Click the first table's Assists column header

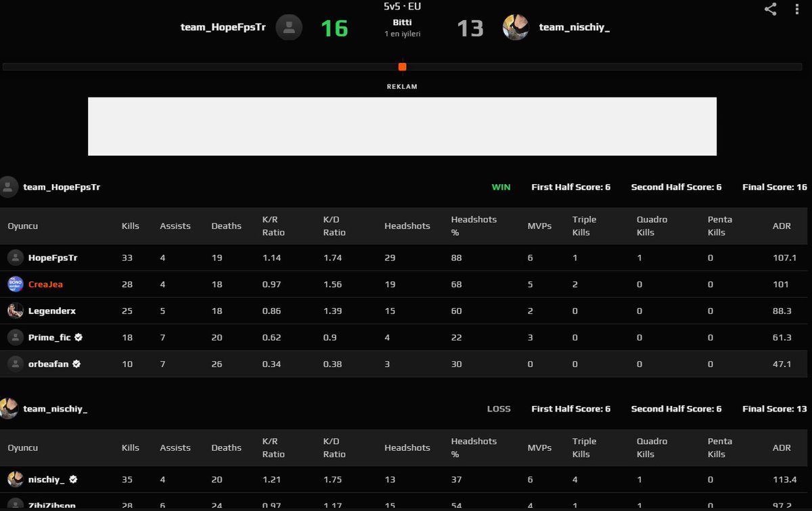click(x=175, y=226)
